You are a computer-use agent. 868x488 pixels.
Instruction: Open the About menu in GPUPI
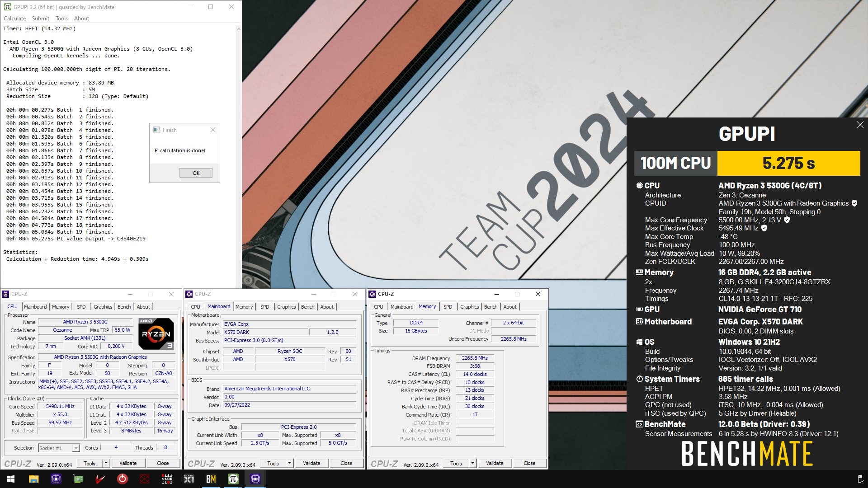click(x=81, y=19)
